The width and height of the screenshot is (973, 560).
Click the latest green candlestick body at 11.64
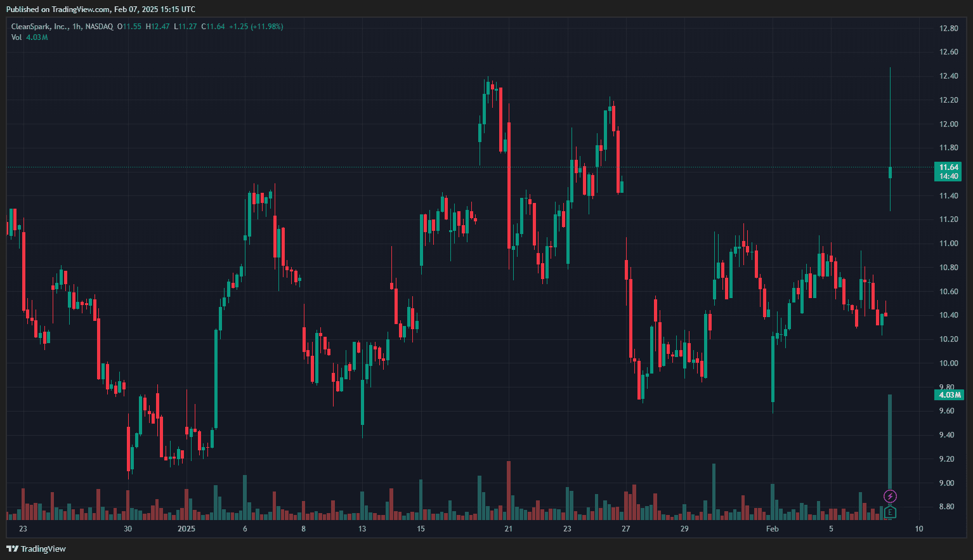(891, 173)
